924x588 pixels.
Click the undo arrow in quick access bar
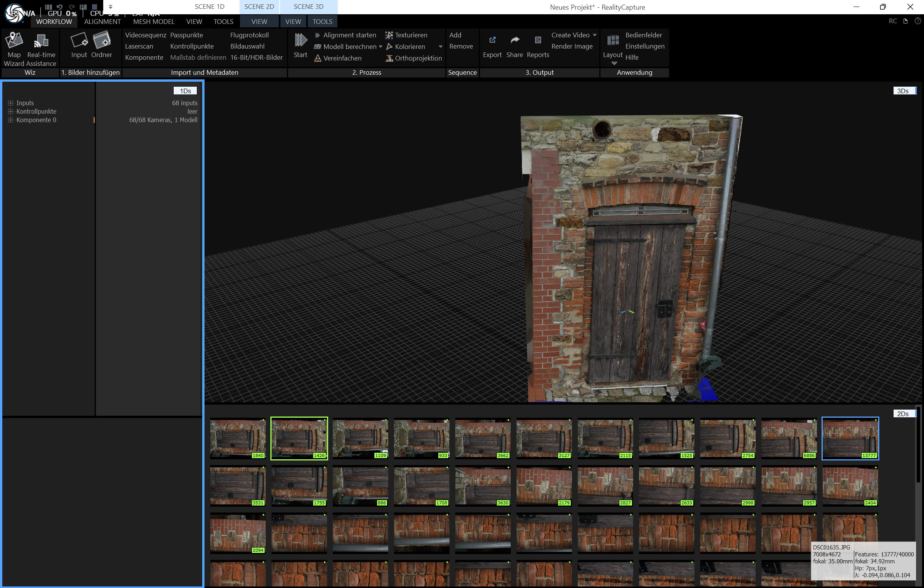click(x=60, y=7)
